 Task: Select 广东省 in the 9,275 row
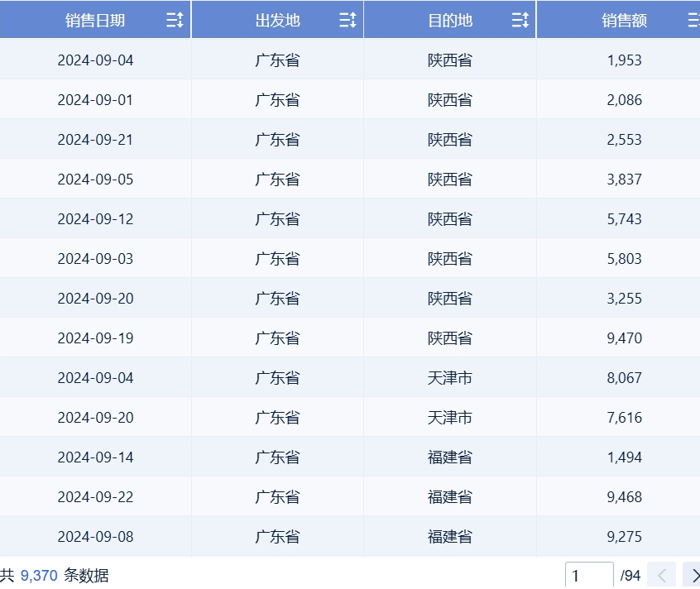[278, 537]
